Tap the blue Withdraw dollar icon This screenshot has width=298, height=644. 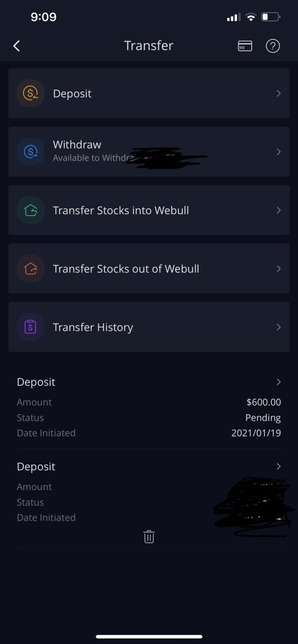click(31, 152)
